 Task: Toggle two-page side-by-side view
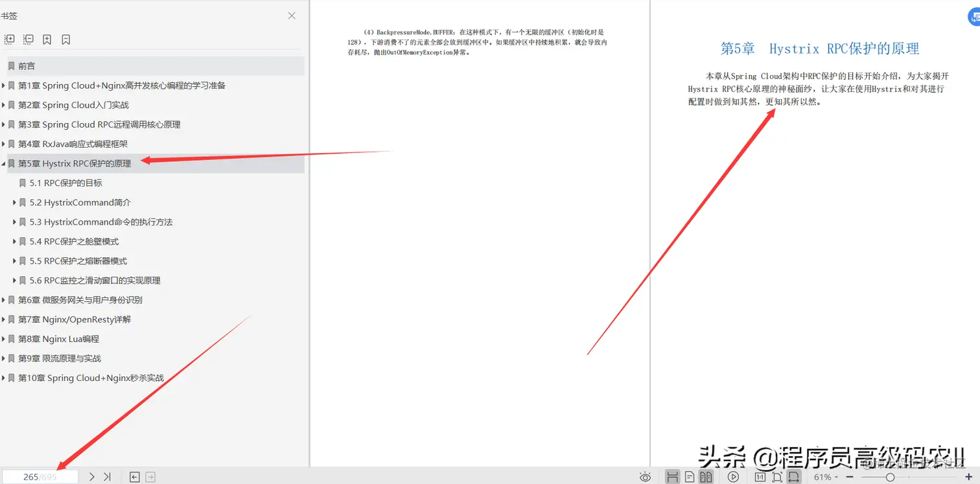(707, 476)
